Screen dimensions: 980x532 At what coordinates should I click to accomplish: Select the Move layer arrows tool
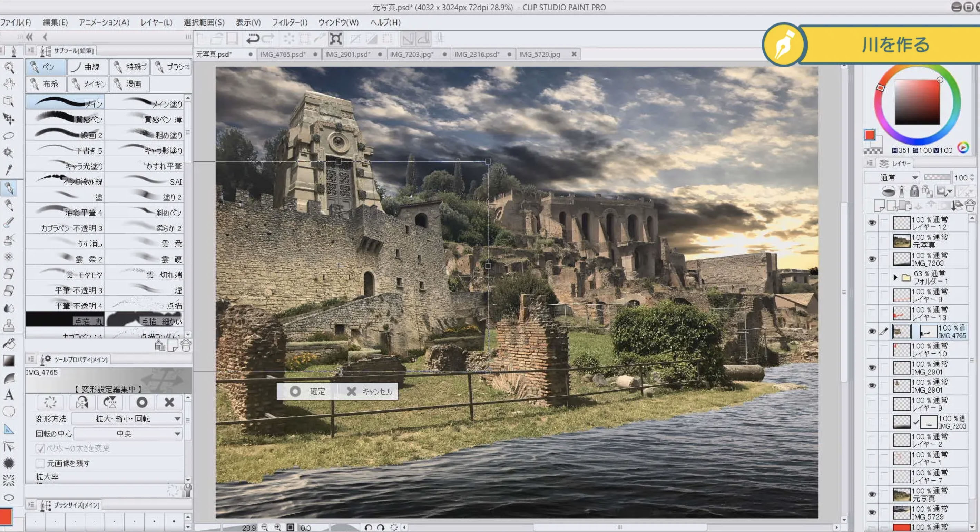coord(9,119)
